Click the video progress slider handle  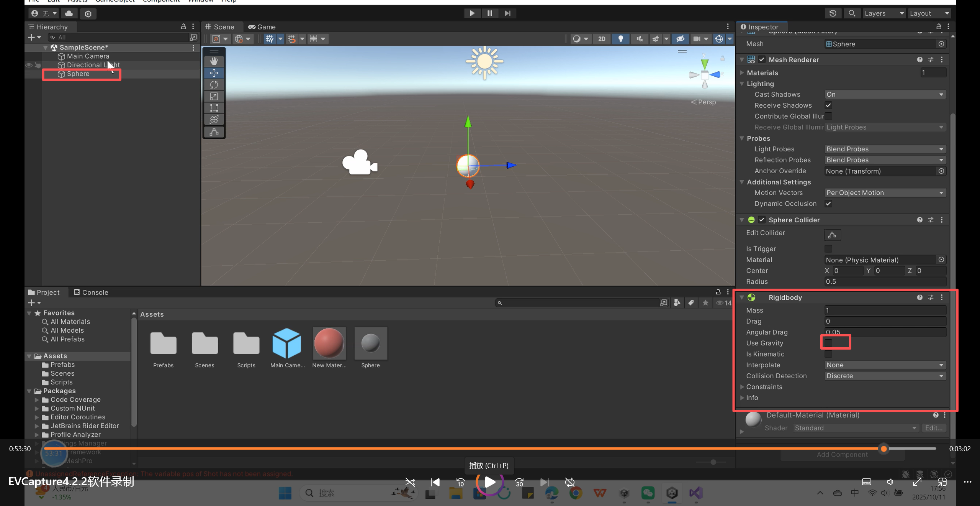pyautogui.click(x=883, y=449)
